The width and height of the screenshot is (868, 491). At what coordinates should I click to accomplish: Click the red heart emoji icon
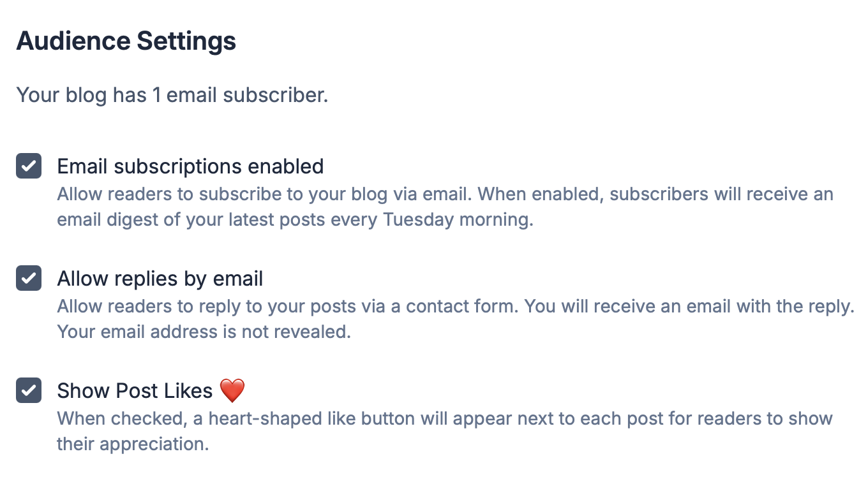[232, 390]
